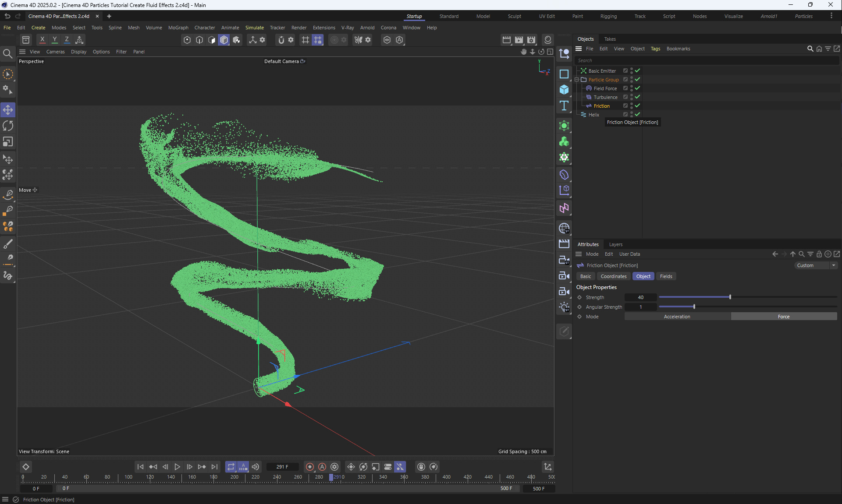Click the record active objects button
Image resolution: width=842 pixels, height=504 pixels.
tap(310, 467)
